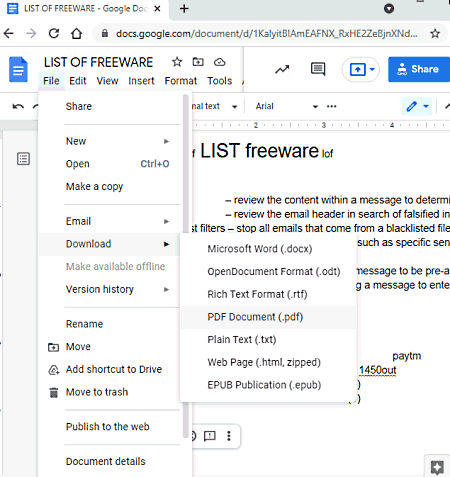Open the three-dots more toolbar options
This screenshot has width=450, height=477.
[332, 106]
